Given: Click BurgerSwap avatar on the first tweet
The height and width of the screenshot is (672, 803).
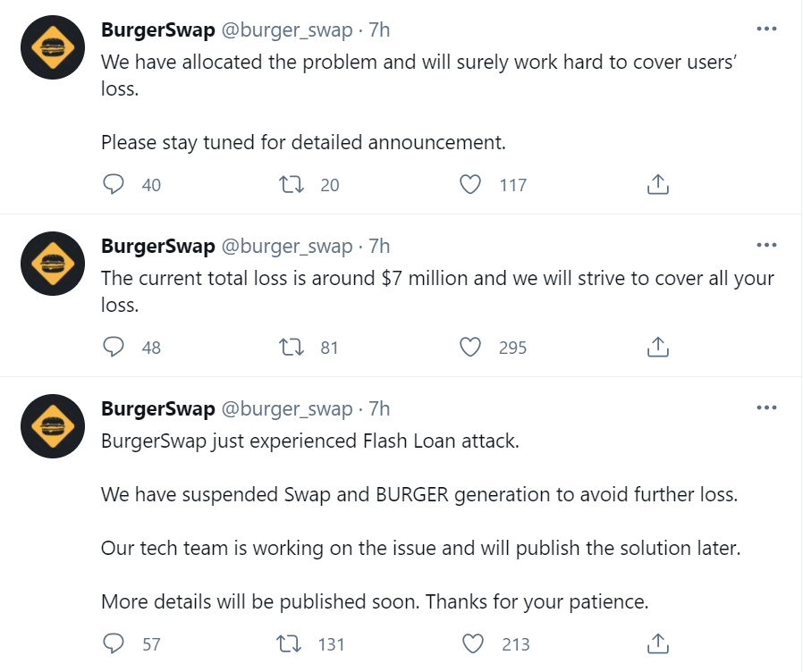Looking at the screenshot, I should pos(52,46).
